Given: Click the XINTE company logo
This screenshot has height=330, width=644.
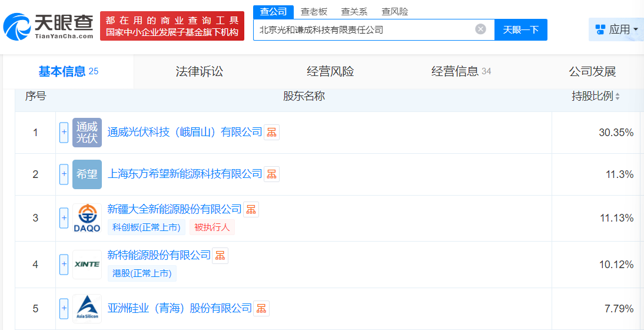Looking at the screenshot, I should coord(87,264).
